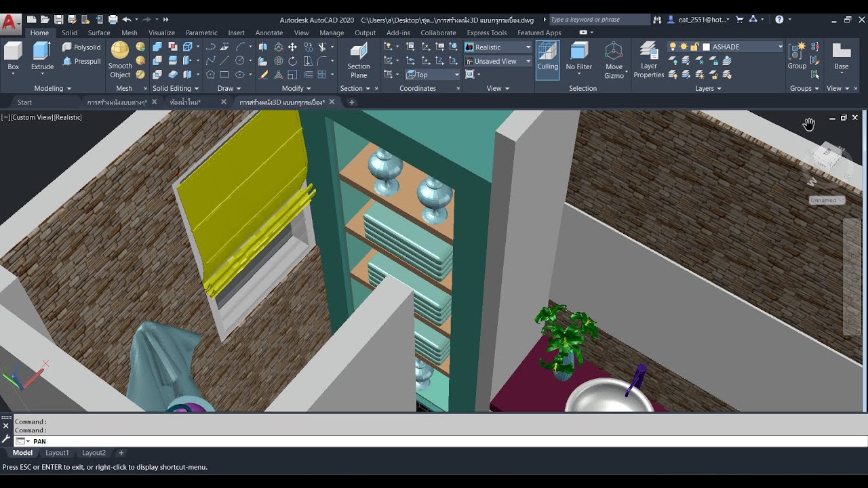868x488 pixels.
Task: Open Layer Properties manager
Action: pos(649,60)
